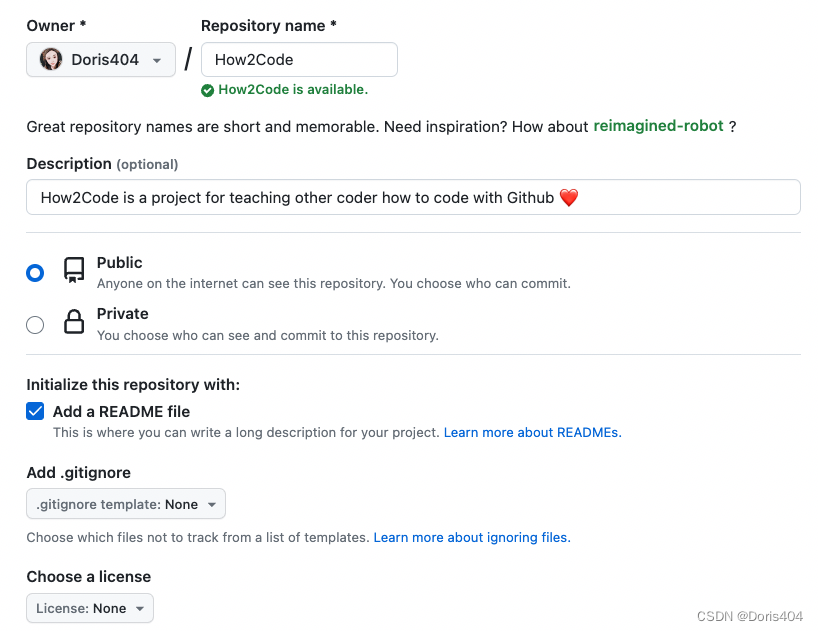
Task: Select the Public radio button
Action: 35,273
